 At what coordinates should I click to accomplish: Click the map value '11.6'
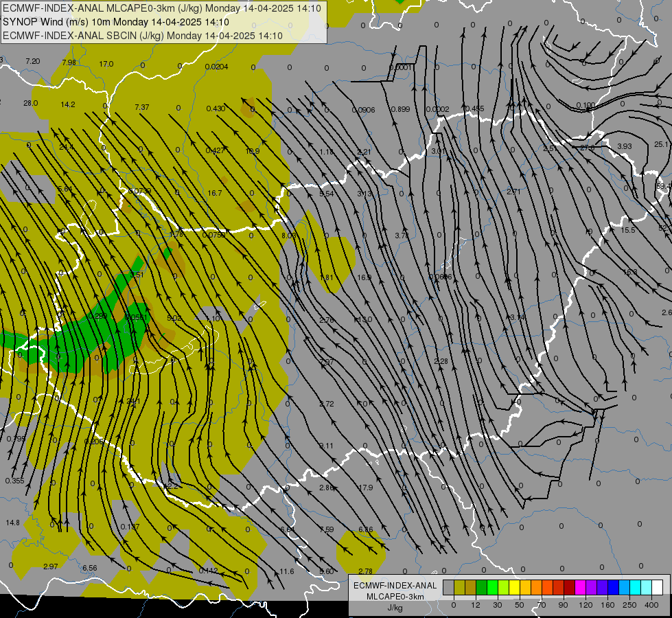click(x=287, y=571)
